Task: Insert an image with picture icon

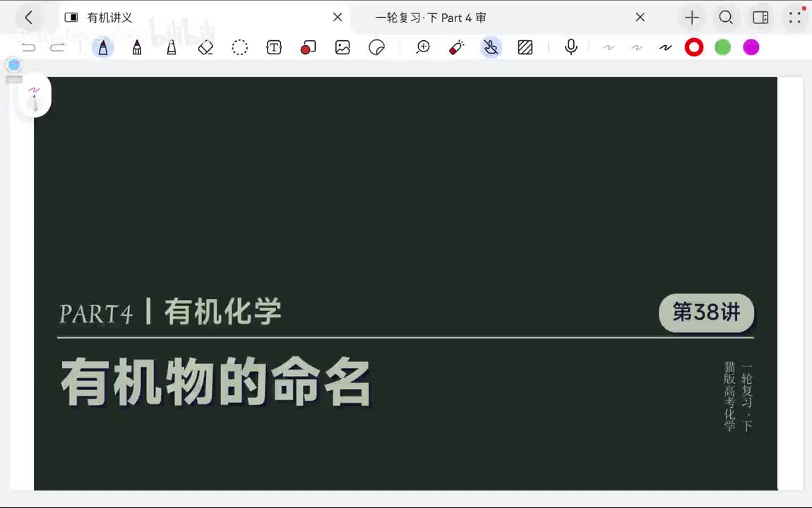Action: (x=342, y=47)
